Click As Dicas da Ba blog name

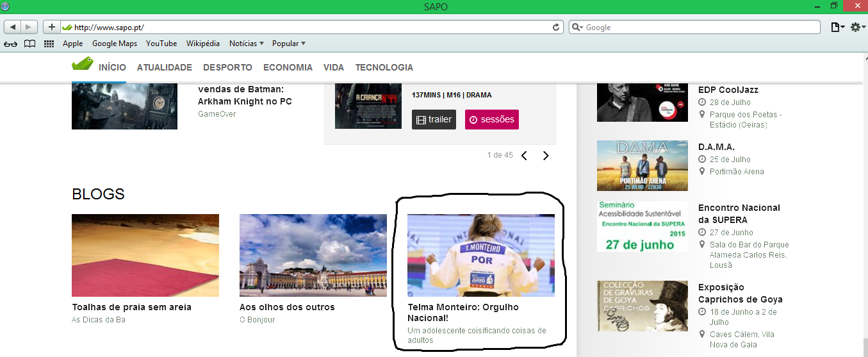click(x=99, y=320)
